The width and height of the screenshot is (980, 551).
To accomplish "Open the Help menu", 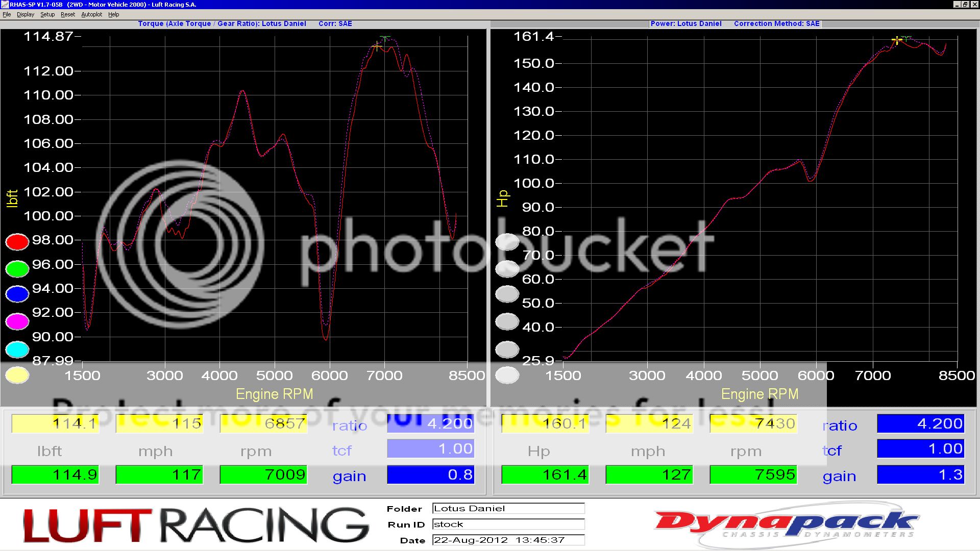I will coord(114,14).
